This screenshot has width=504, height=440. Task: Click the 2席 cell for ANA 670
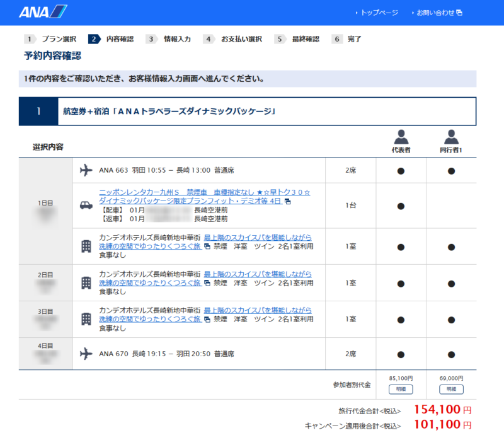coord(351,354)
